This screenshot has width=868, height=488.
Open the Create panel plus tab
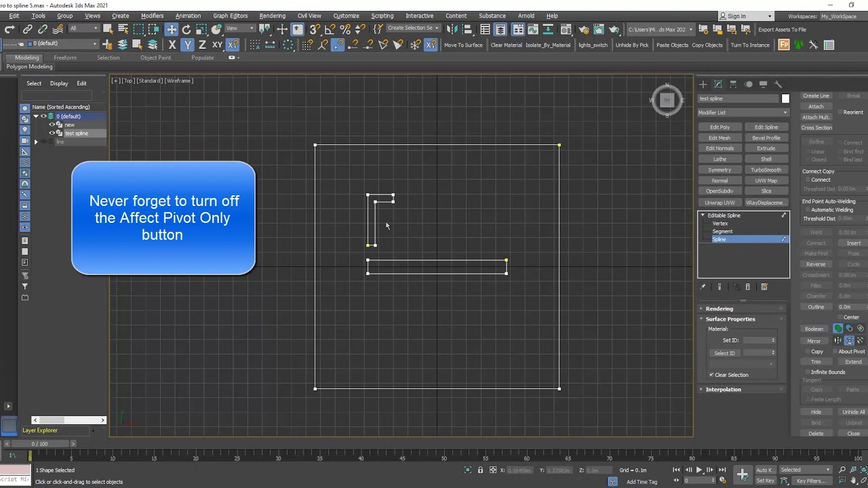(703, 84)
